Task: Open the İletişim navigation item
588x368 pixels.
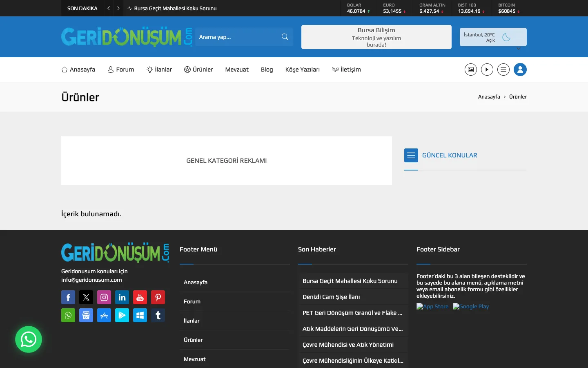Action: tap(346, 70)
